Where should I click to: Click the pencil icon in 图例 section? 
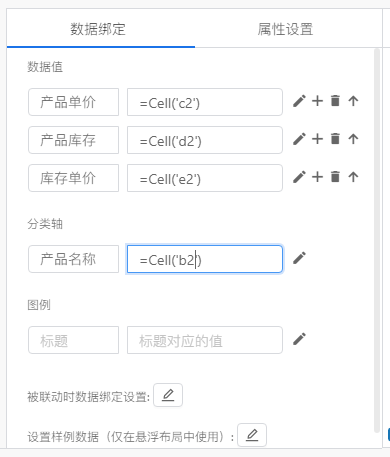(299, 339)
